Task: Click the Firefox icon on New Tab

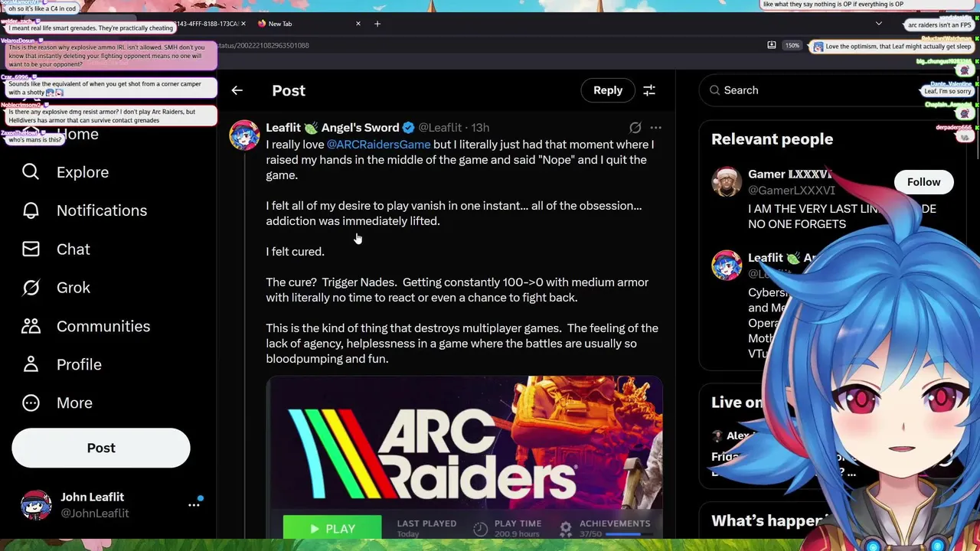Action: pos(262,24)
